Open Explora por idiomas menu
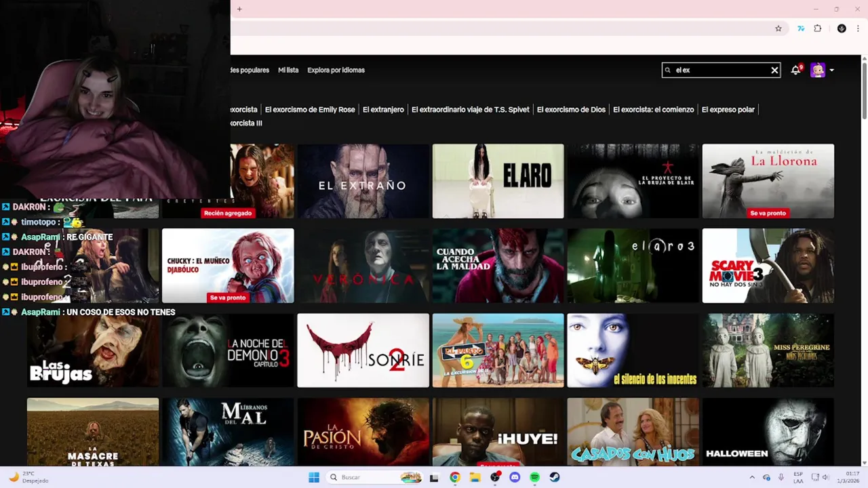 click(x=336, y=70)
